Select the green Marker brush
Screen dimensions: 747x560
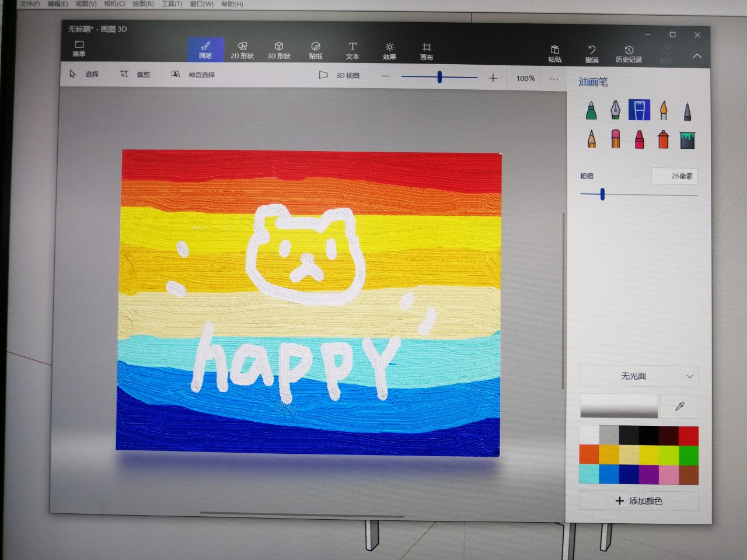(591, 110)
